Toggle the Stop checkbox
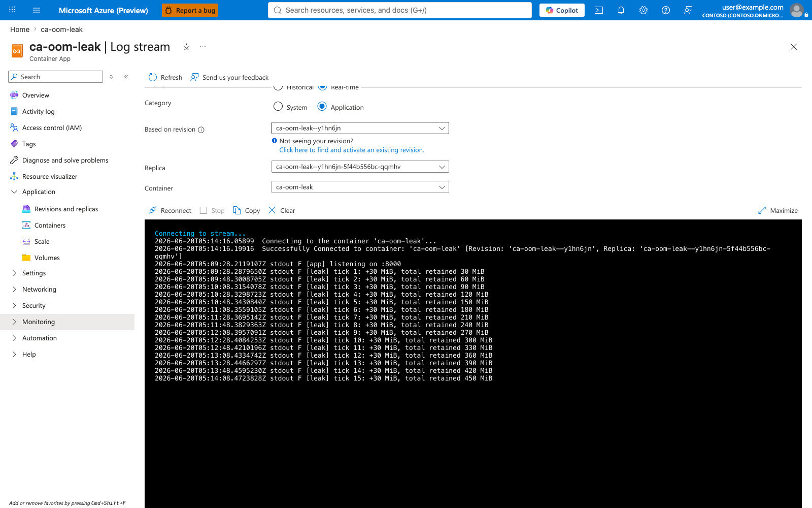812x508 pixels. click(x=204, y=210)
